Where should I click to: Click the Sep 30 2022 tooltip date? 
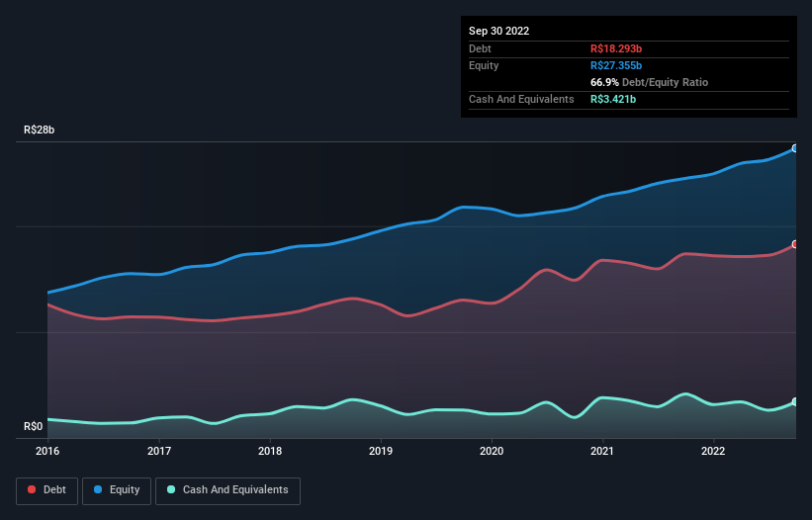point(498,31)
